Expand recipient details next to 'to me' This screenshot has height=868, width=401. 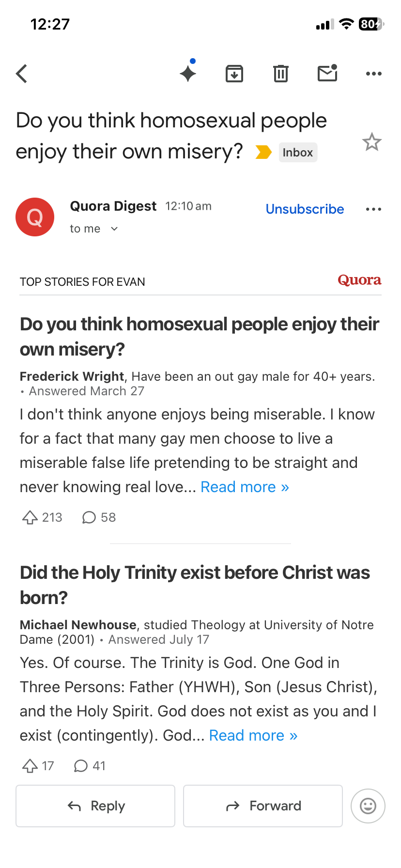pos(114,229)
